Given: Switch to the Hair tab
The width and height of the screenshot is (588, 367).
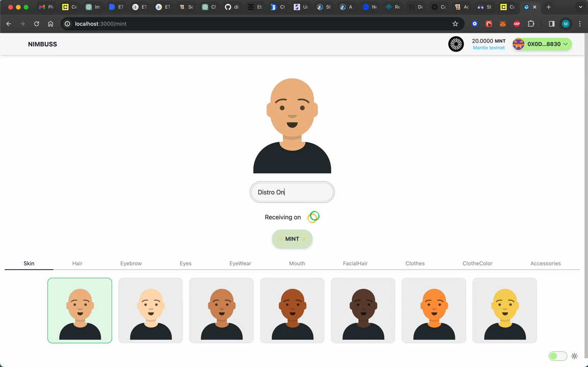Looking at the screenshot, I should [77, 264].
